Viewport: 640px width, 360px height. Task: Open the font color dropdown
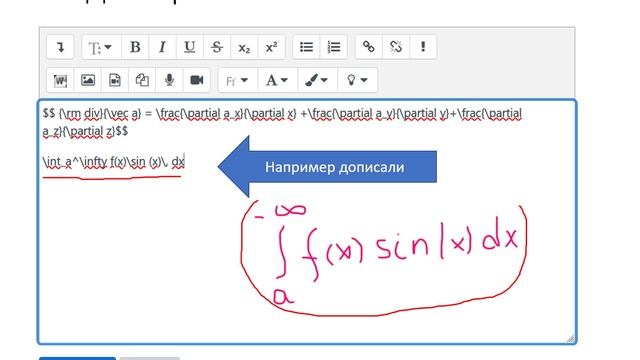277,80
